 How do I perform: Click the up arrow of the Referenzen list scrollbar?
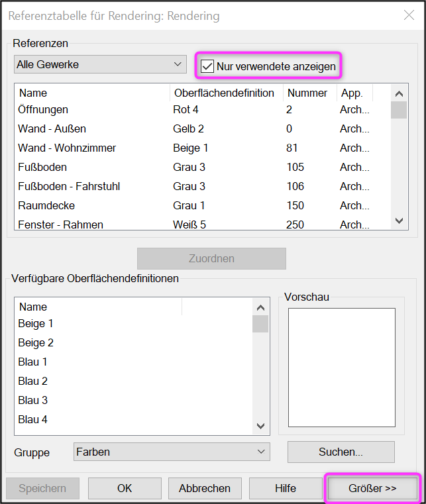(x=399, y=93)
